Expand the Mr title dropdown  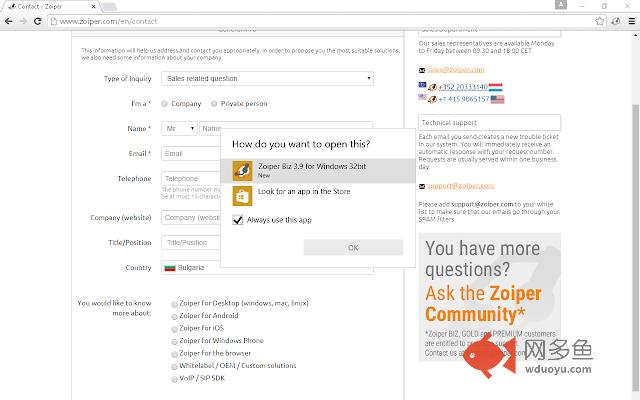tap(179, 129)
